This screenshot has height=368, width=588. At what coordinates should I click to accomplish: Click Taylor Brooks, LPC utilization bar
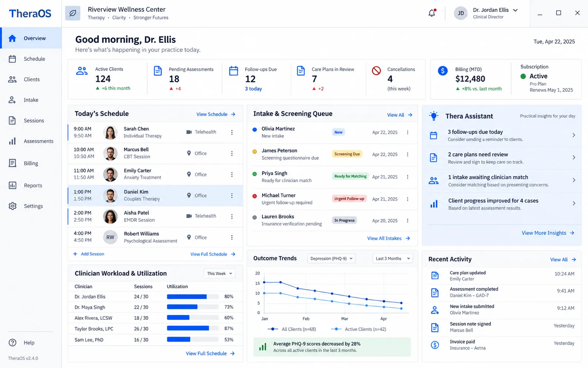[x=192, y=328]
